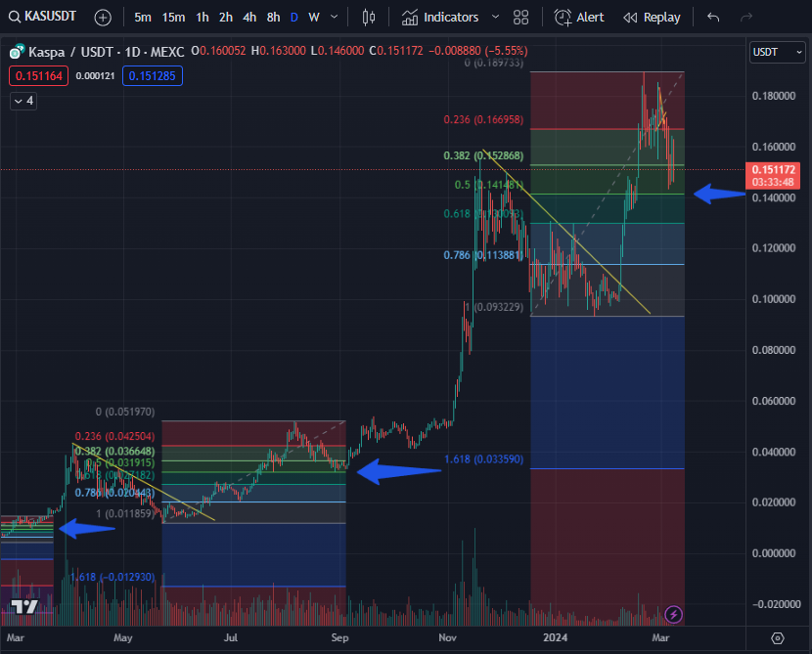812x654 pixels.
Task: Click the 0.236 (0.042504) Fibonacci label
Action: coord(114,436)
